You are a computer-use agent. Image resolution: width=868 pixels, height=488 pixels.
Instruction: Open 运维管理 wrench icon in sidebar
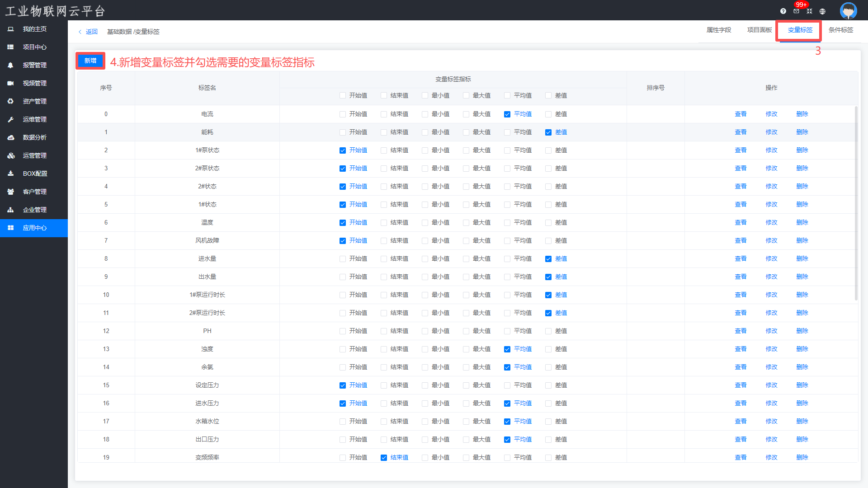10,119
